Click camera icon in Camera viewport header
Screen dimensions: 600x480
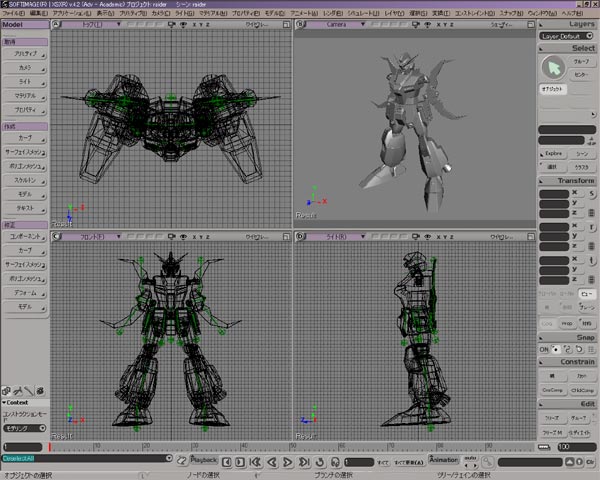click(x=416, y=24)
